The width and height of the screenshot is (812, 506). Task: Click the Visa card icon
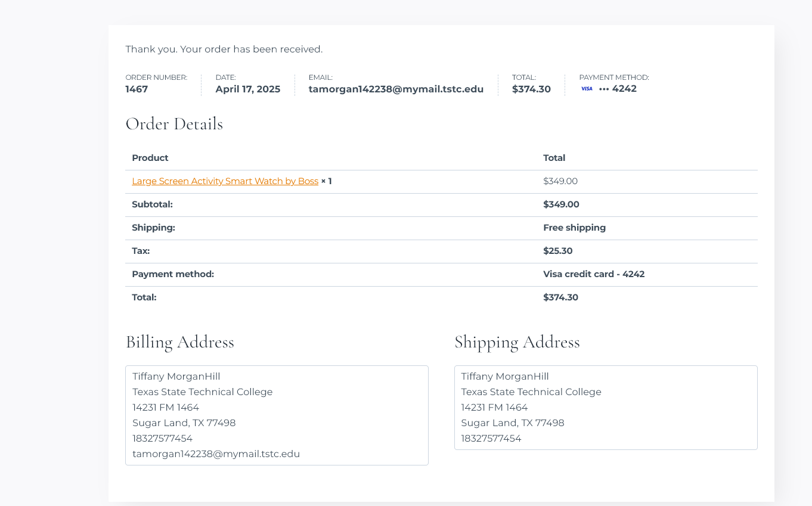587,89
